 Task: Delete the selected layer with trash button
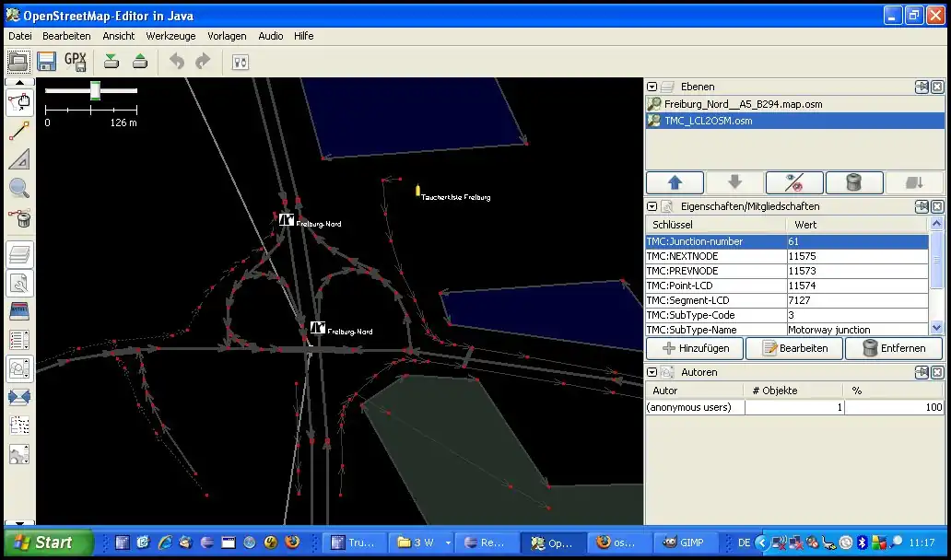[x=853, y=182]
